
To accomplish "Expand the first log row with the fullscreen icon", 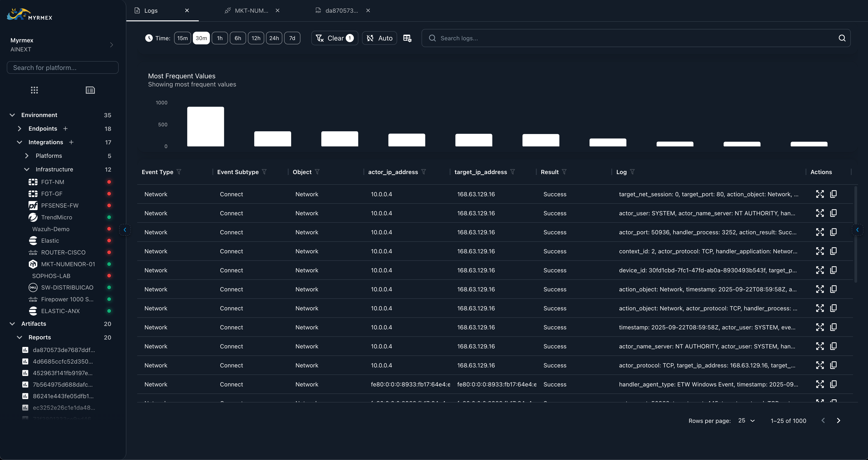I will (x=820, y=194).
